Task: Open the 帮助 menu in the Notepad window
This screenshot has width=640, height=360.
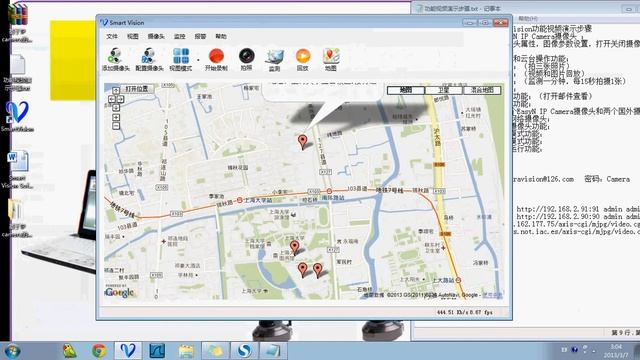Action: coord(527,19)
